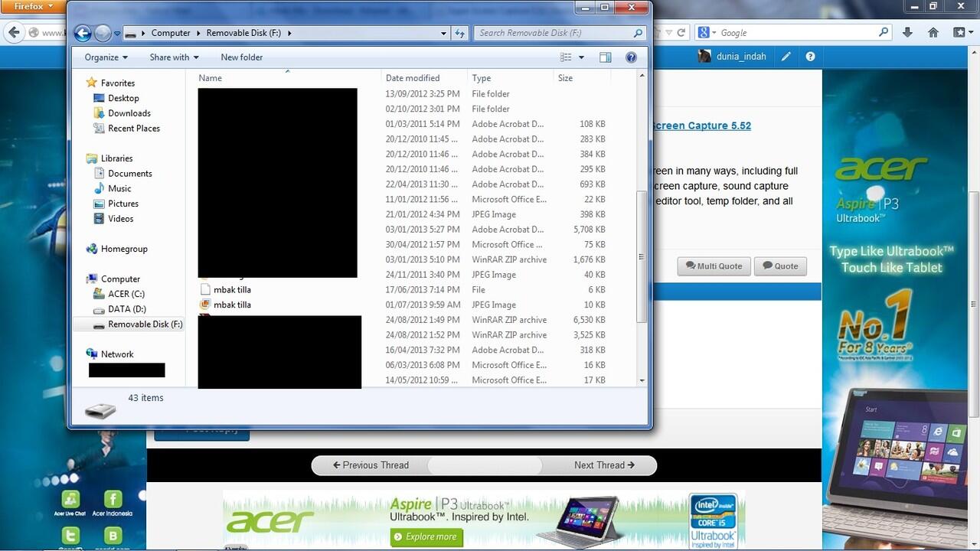Click the file list vertical scrollbar
Image resolution: width=980 pixels, height=551 pixels.
642,256
